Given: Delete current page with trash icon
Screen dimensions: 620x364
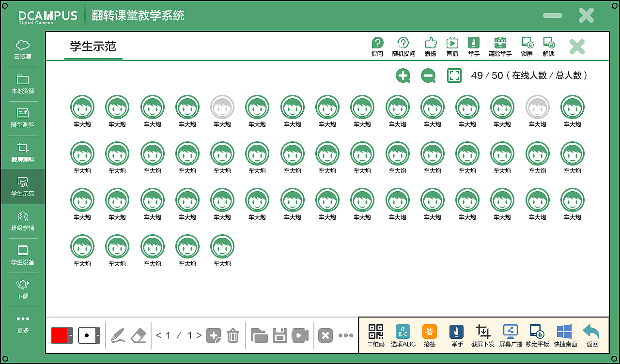Looking at the screenshot, I should tap(233, 335).
